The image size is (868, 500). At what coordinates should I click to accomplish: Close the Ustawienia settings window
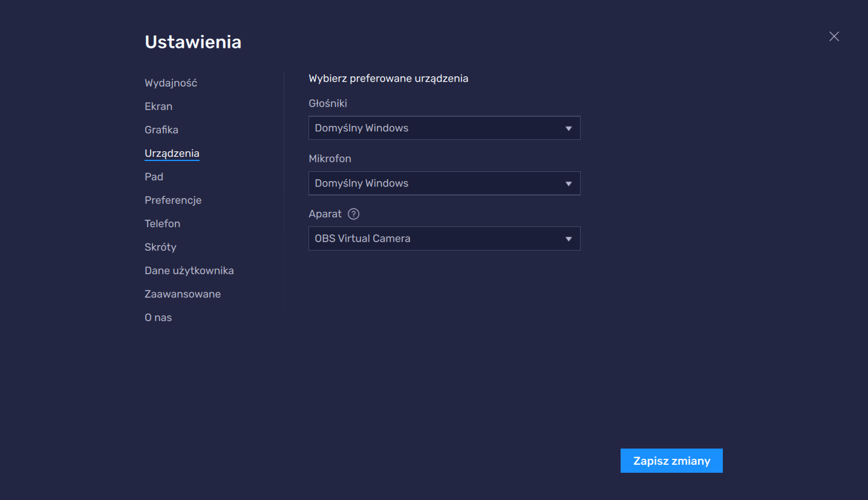pos(834,36)
